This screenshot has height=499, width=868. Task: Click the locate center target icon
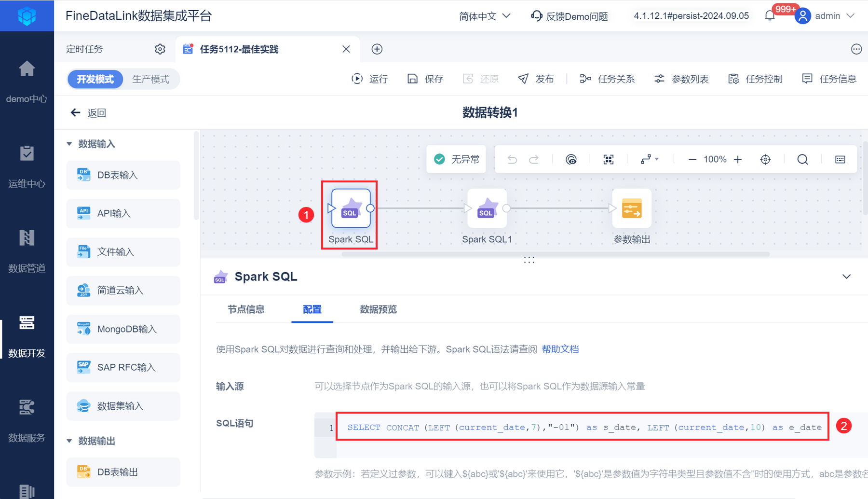(765, 159)
